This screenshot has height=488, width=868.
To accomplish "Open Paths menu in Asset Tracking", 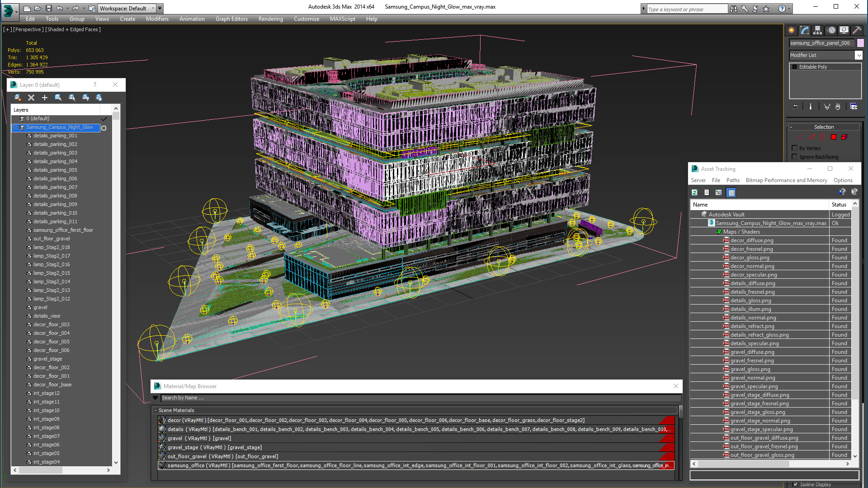I will tap(733, 180).
